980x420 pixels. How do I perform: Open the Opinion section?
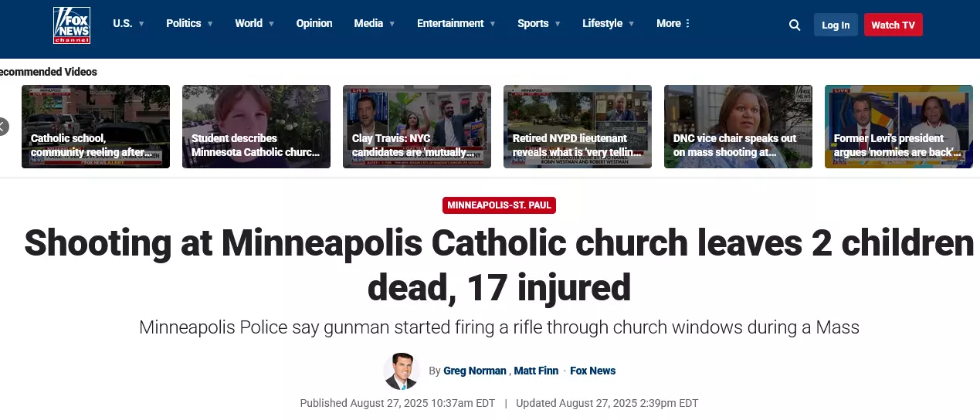[x=314, y=24]
